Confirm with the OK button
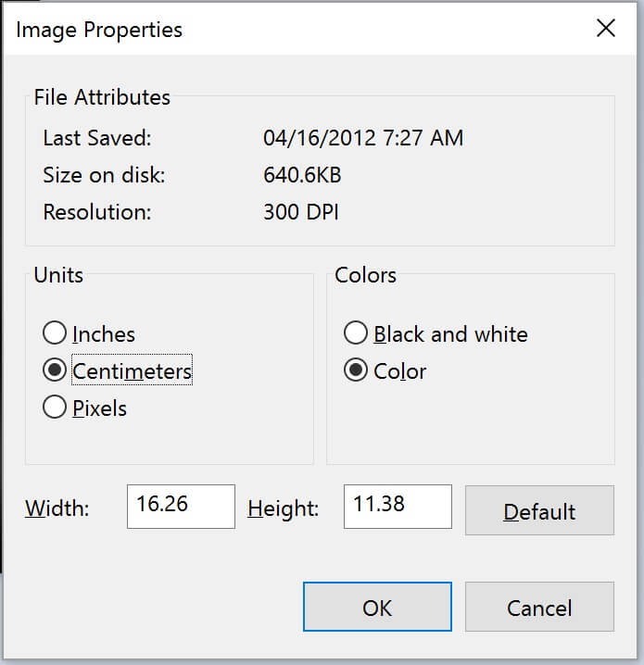 pyautogui.click(x=377, y=608)
